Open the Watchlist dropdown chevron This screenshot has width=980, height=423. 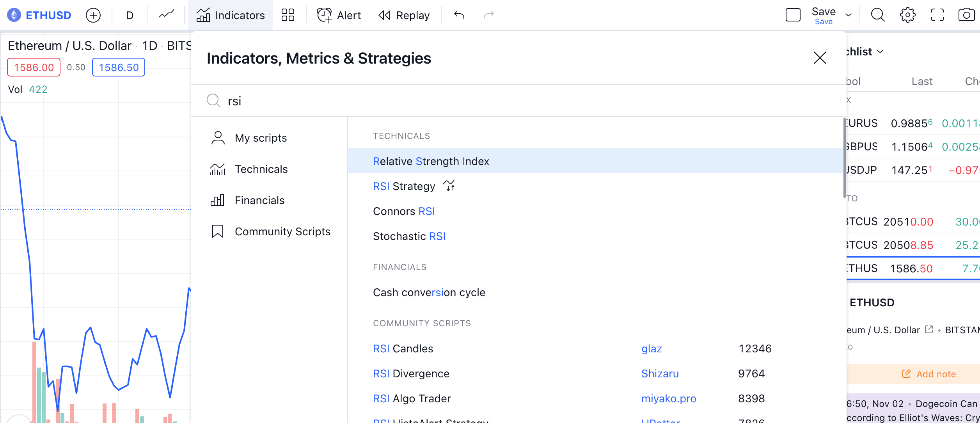pos(880,52)
